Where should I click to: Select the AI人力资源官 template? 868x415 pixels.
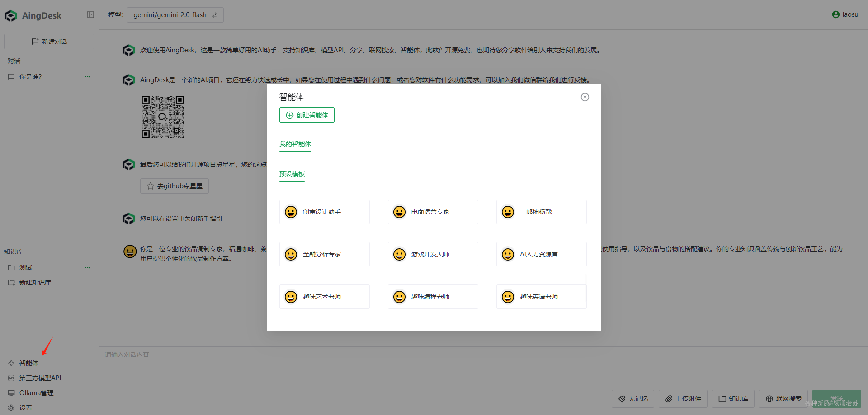click(542, 254)
